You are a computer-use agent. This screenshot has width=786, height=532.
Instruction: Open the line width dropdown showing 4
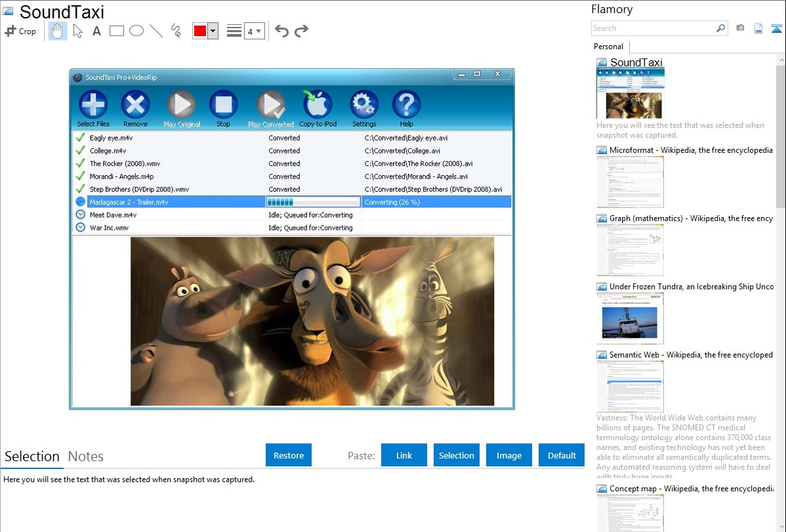coord(255,31)
